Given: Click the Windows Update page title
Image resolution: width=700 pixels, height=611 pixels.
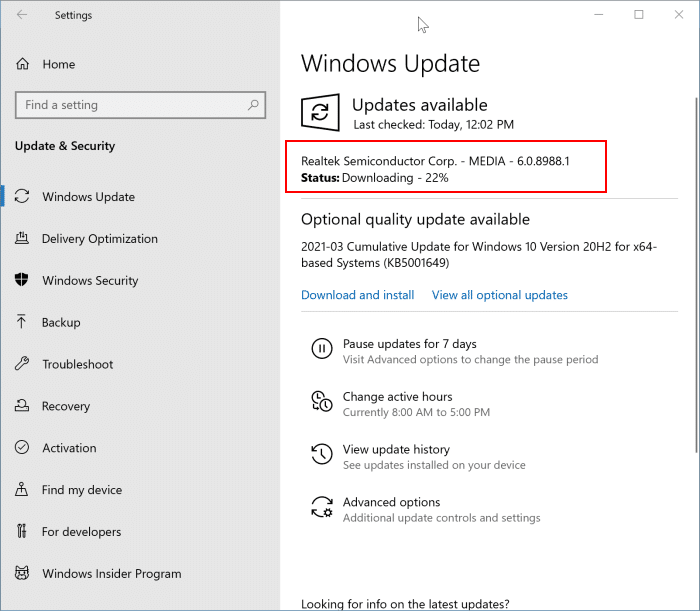Looking at the screenshot, I should coord(390,63).
